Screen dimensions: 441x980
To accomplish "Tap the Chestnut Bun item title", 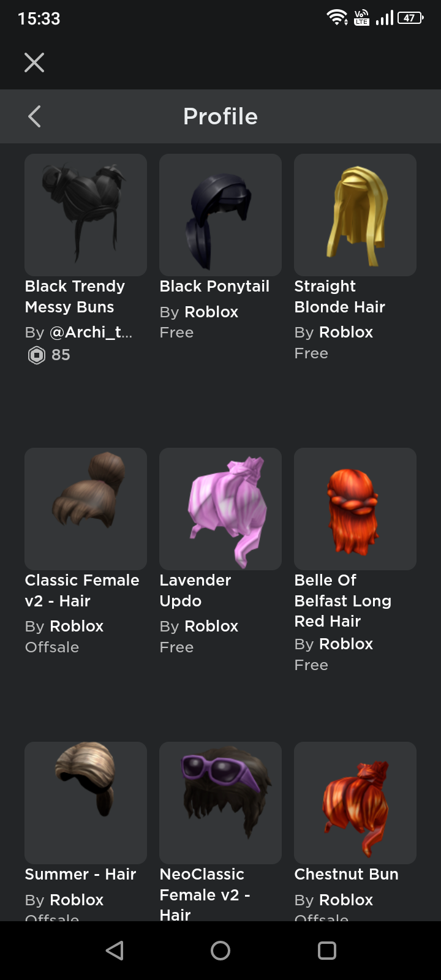I will click(346, 874).
